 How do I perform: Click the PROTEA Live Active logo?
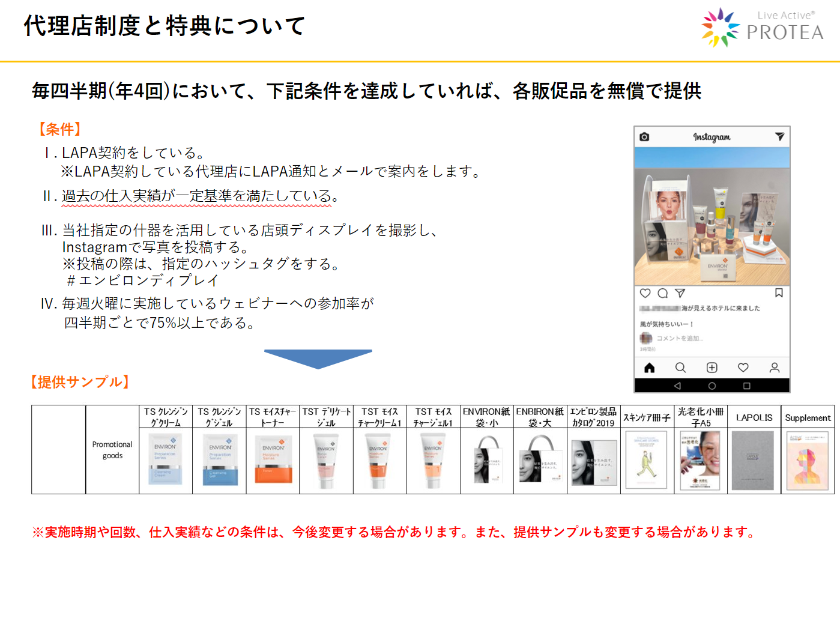(x=763, y=28)
